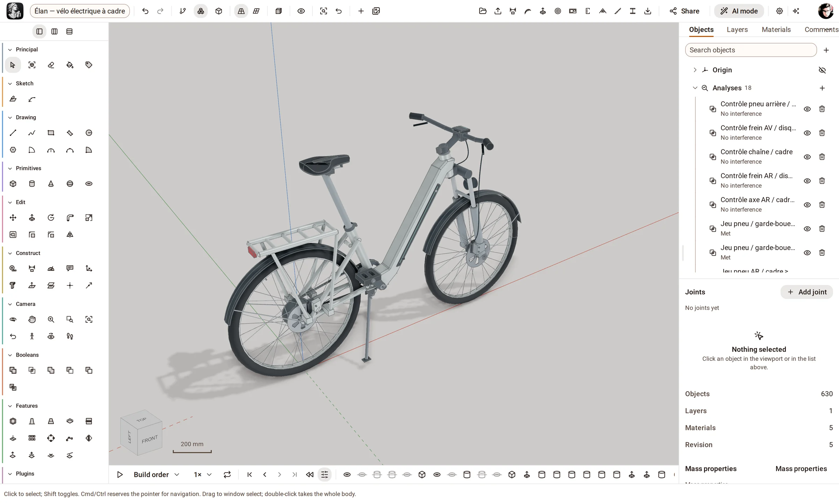Screen dimensions: 839x504
Task: Open folder icon in top toolbar
Action: pyautogui.click(x=483, y=11)
